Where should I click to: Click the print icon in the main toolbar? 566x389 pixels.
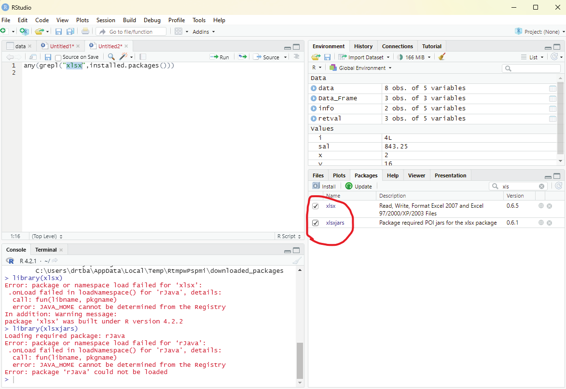click(x=85, y=31)
